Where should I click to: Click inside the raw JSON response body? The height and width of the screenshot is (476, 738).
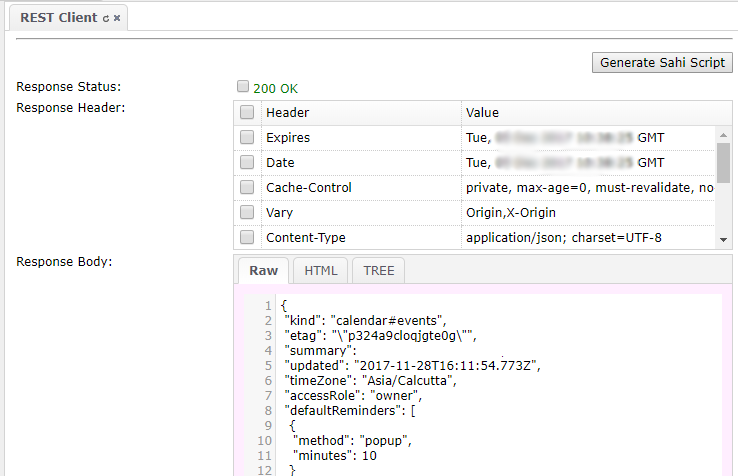[x=500, y=400]
